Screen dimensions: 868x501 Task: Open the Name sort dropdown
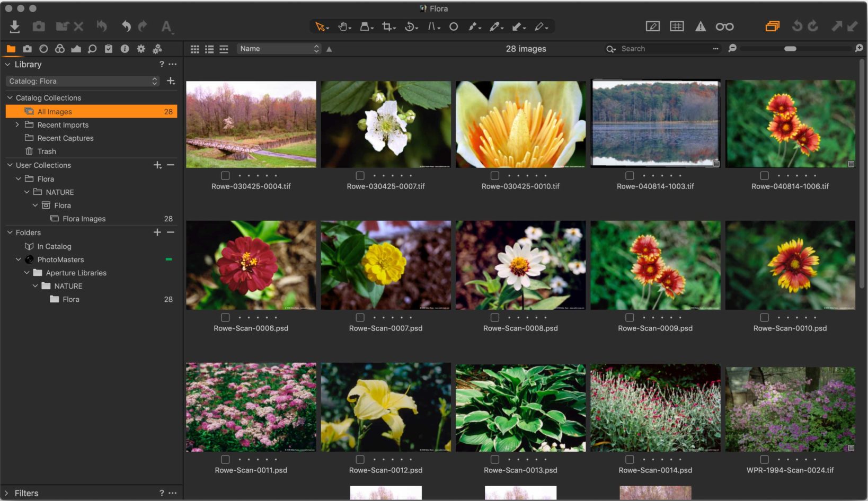pos(278,48)
